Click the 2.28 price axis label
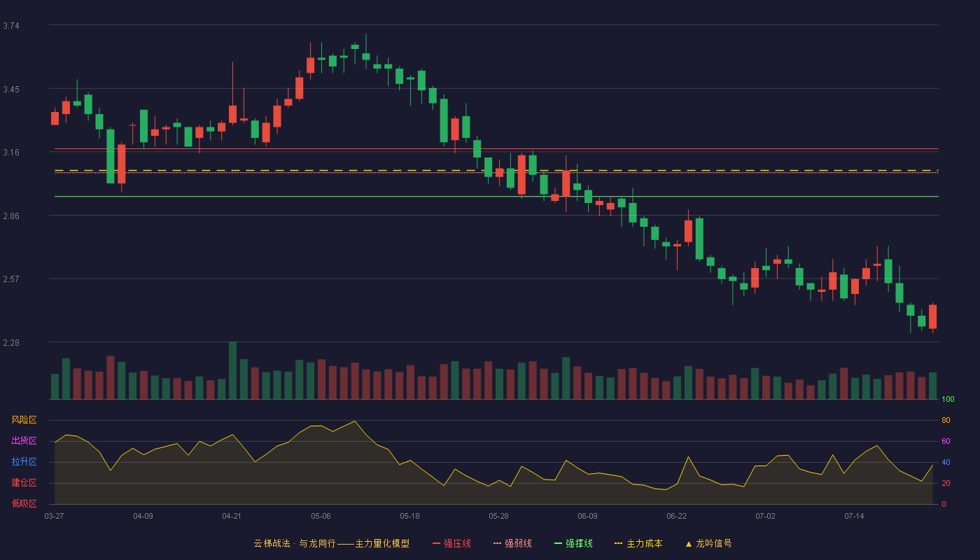The height and width of the screenshot is (560, 980). (x=11, y=343)
